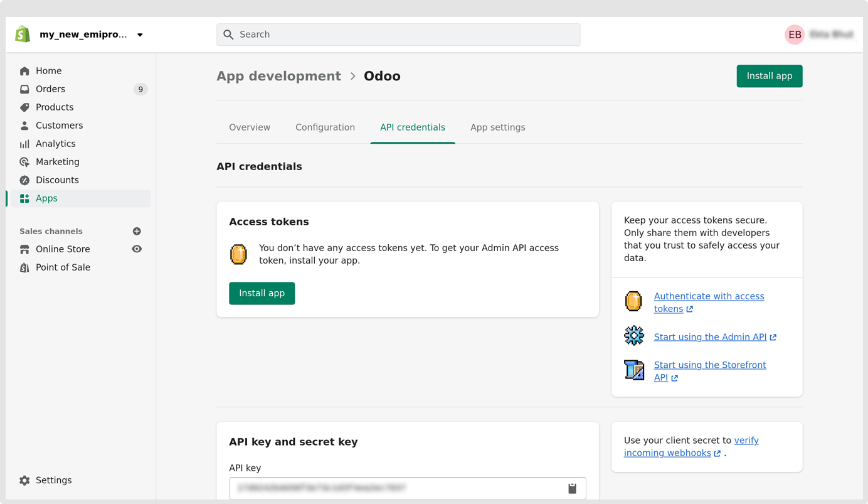Copy API key using clipboard icon
Viewport: 868px width, 504px height.
tap(572, 488)
